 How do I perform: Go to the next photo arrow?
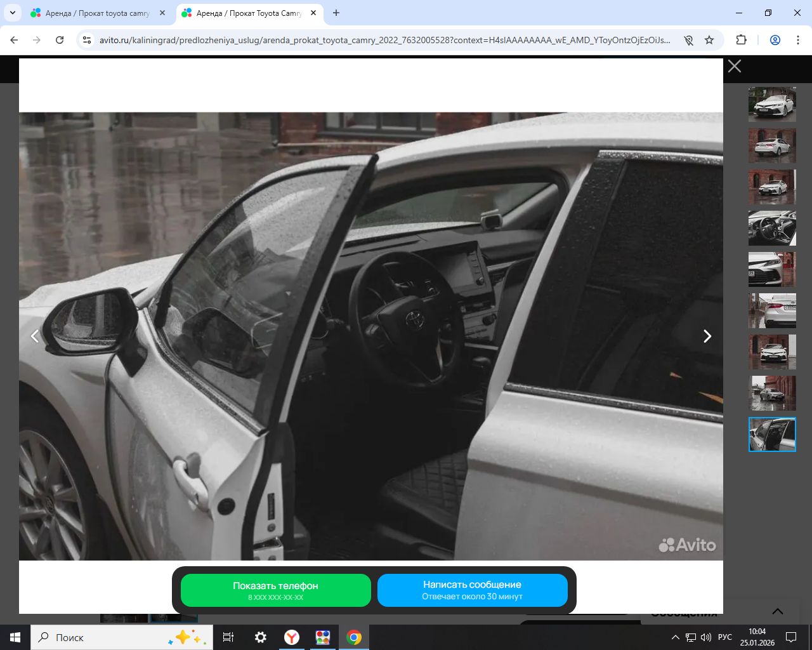coord(707,336)
